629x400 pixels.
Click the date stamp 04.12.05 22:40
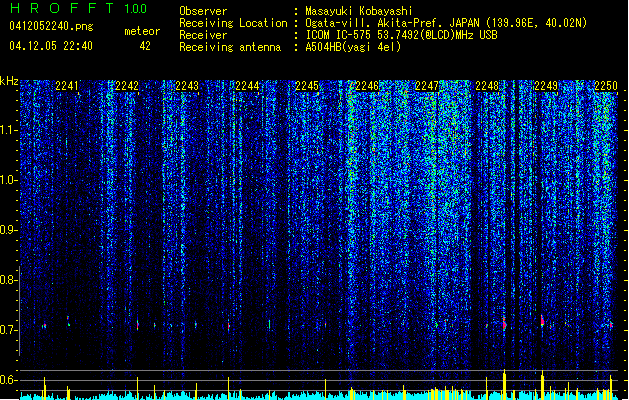click(51, 46)
